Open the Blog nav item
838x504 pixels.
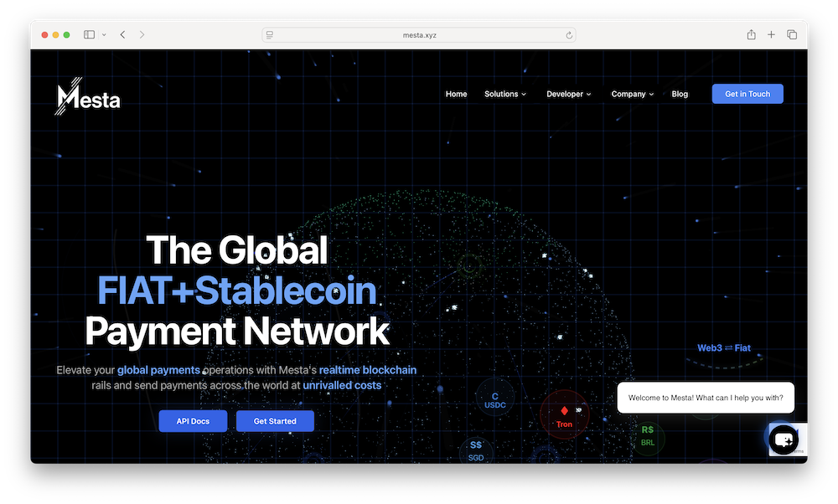coord(680,94)
